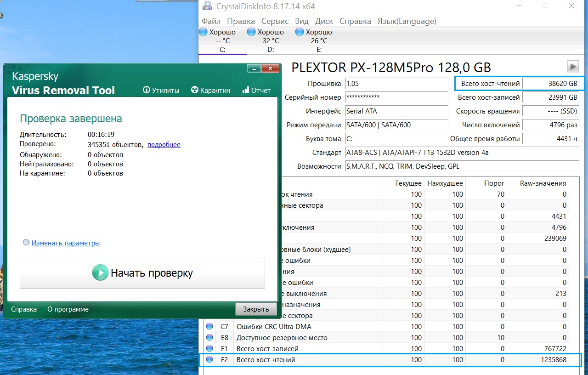The width and height of the screenshot is (588, 375).
Task: Click the Порог column header
Action: [494, 183]
